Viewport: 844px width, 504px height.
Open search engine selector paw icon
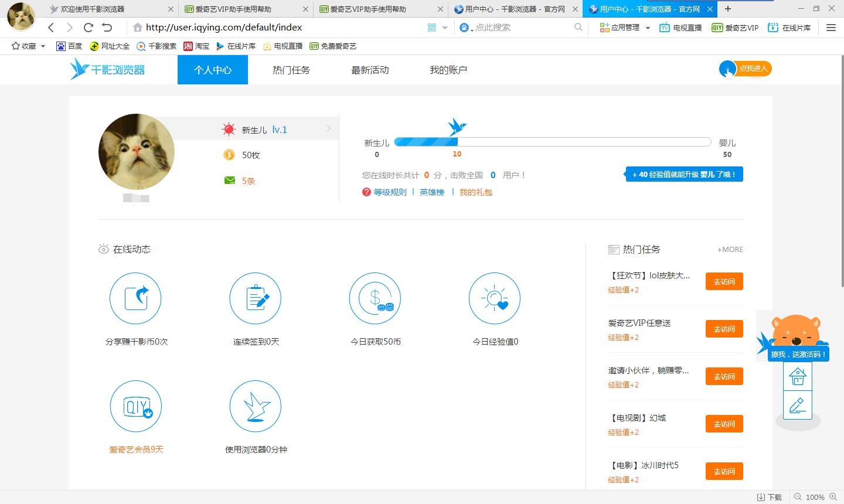tap(465, 28)
